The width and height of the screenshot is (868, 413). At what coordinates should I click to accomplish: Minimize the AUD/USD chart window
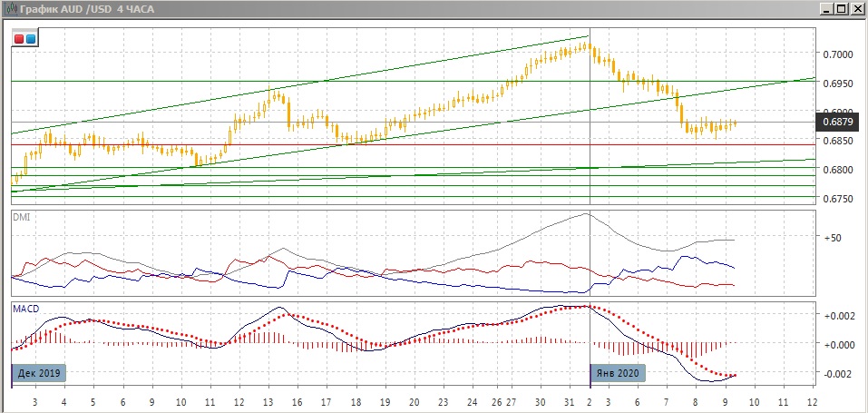[x=827, y=9]
